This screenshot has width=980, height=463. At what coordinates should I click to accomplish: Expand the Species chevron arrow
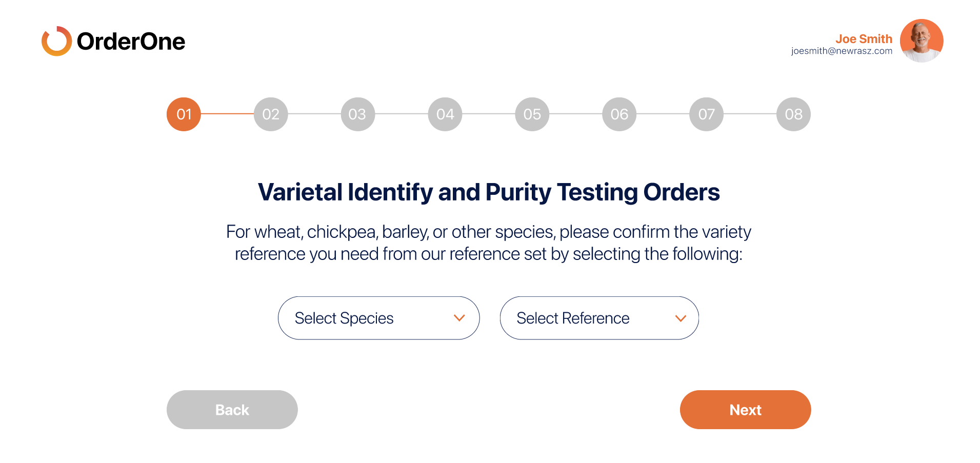click(459, 318)
